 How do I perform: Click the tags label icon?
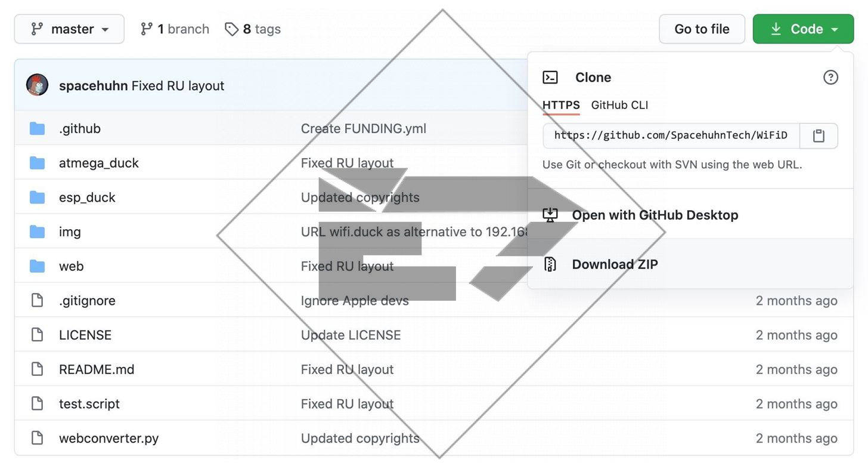click(231, 29)
